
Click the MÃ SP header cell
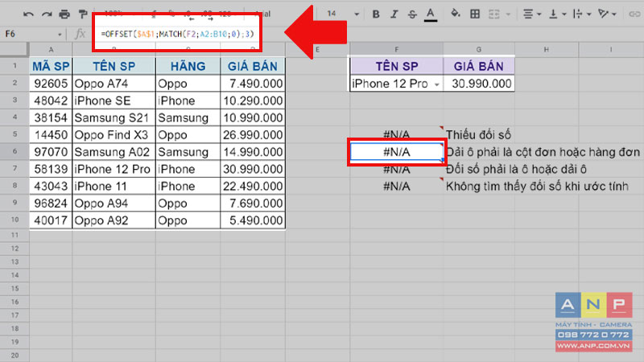(51, 66)
